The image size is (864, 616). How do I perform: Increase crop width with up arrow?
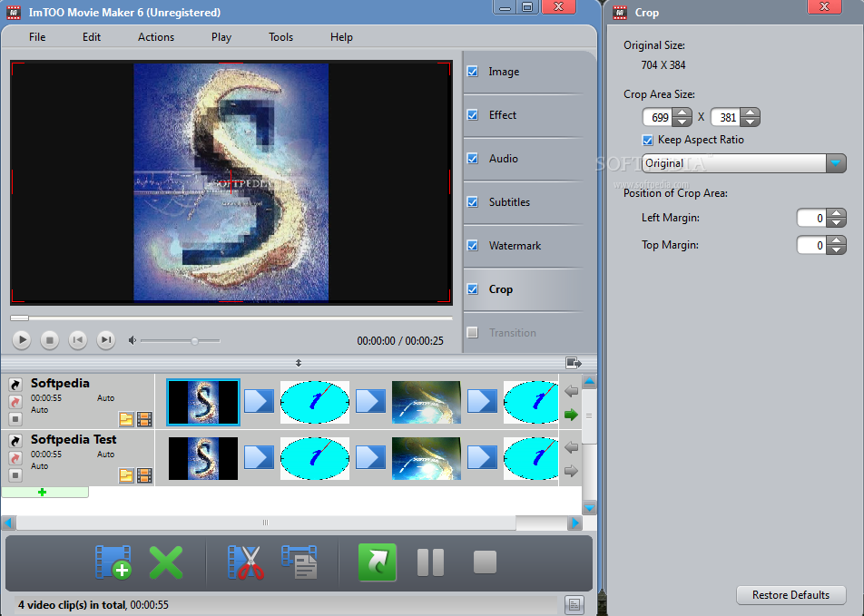682,112
